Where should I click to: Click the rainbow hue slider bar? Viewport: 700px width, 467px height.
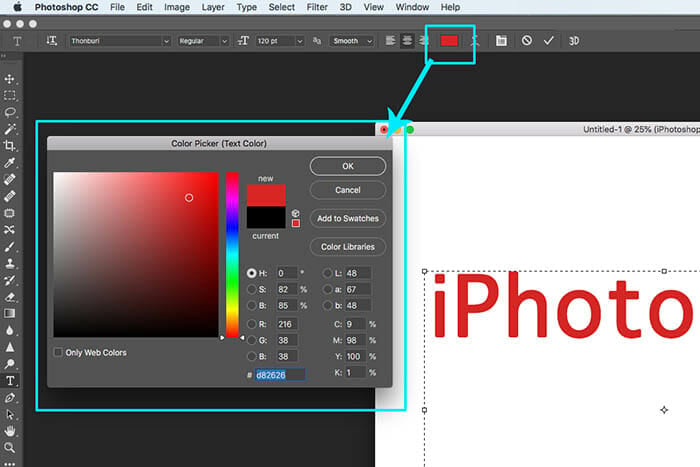232,254
